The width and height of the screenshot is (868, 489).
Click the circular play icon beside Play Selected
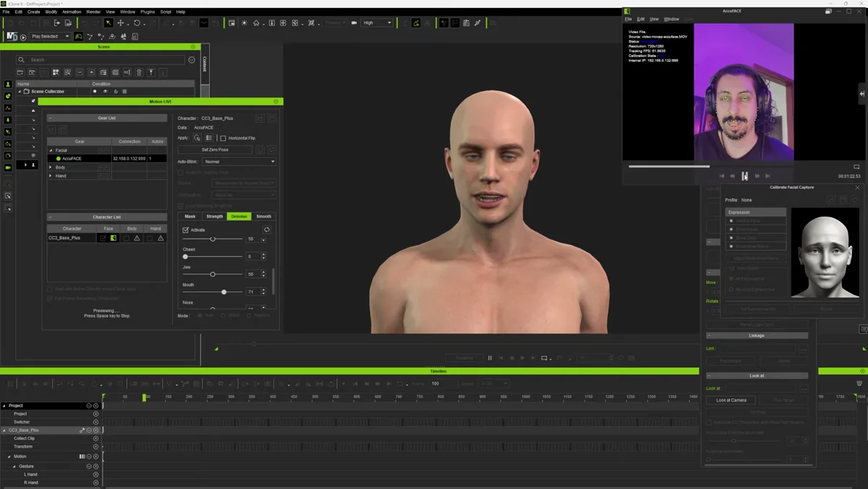23,36
